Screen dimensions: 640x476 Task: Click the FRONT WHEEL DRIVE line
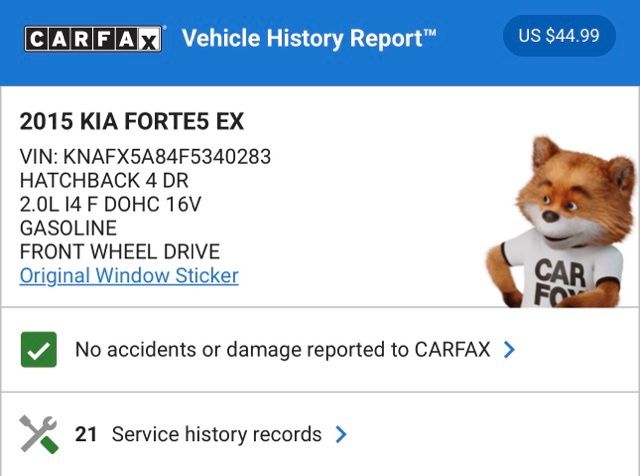pos(119,251)
